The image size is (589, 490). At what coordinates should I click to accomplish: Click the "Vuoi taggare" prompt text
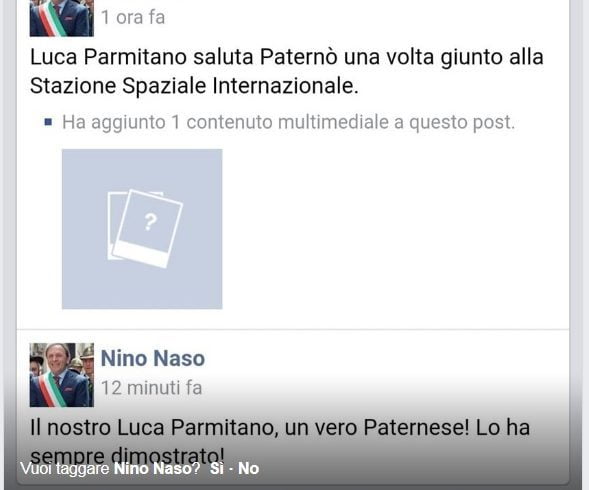click(x=65, y=469)
